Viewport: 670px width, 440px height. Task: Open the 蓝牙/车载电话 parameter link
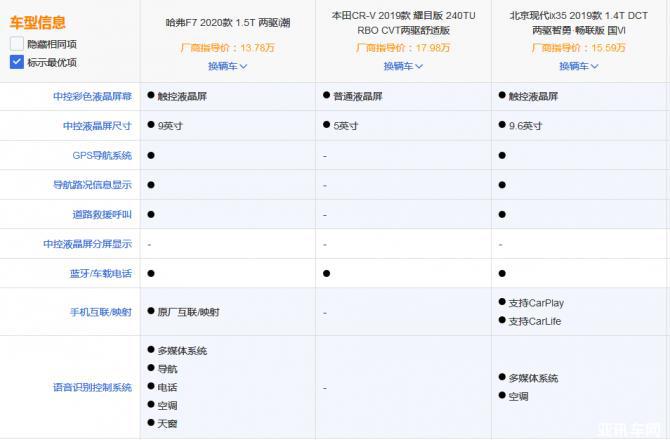(100, 273)
